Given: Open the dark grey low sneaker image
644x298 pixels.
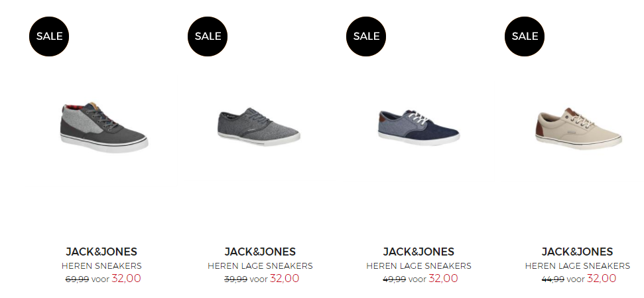Looking at the screenshot, I should tap(259, 125).
